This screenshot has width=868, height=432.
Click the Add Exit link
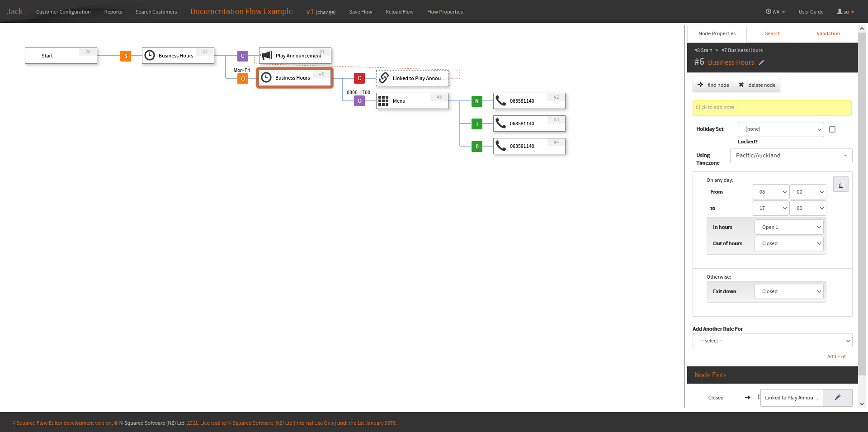(x=836, y=356)
